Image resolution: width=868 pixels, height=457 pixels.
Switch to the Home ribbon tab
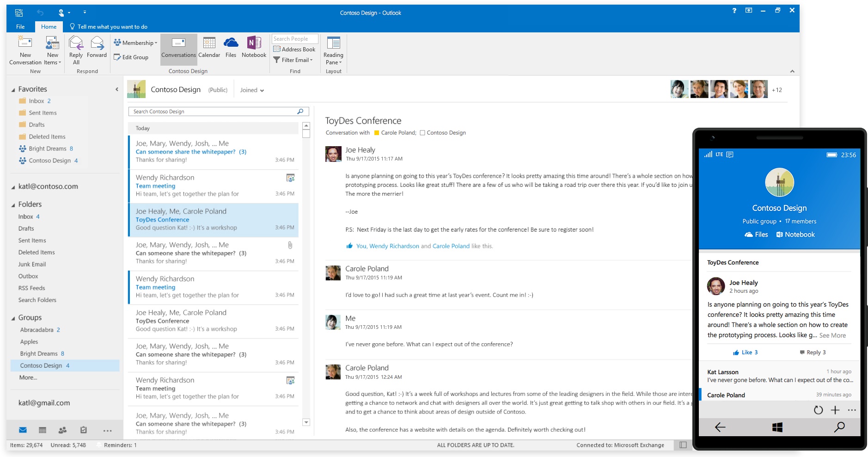point(49,26)
